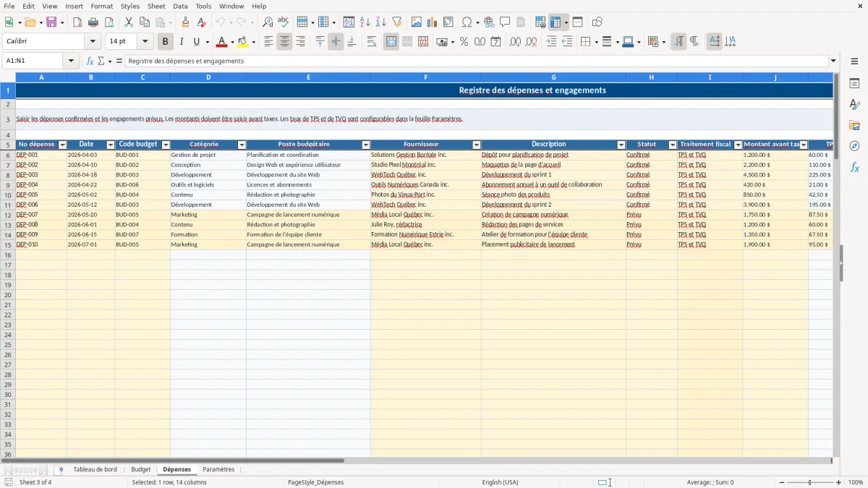
Task: Open the sidebar Styles panel
Action: tap(854, 105)
